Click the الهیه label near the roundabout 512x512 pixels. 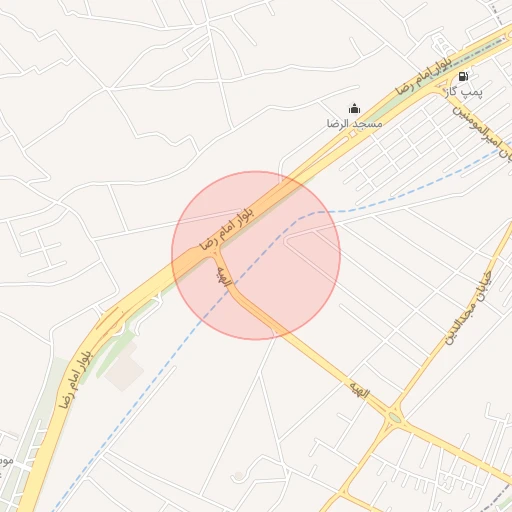[359, 390]
